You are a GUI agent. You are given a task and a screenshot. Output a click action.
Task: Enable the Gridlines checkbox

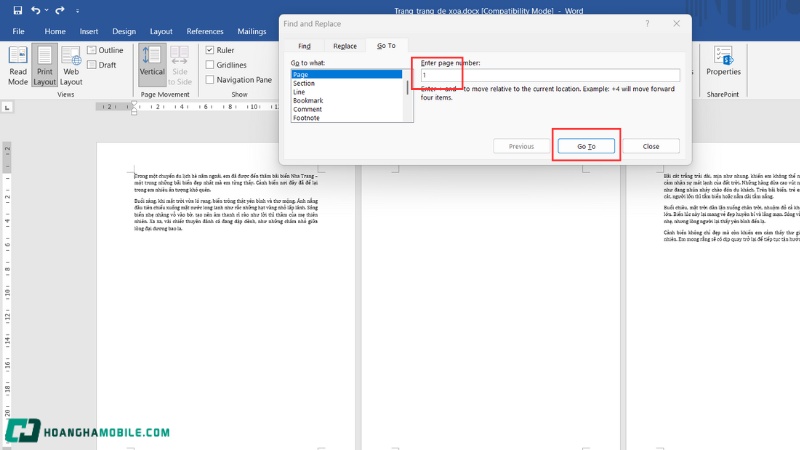(210, 65)
